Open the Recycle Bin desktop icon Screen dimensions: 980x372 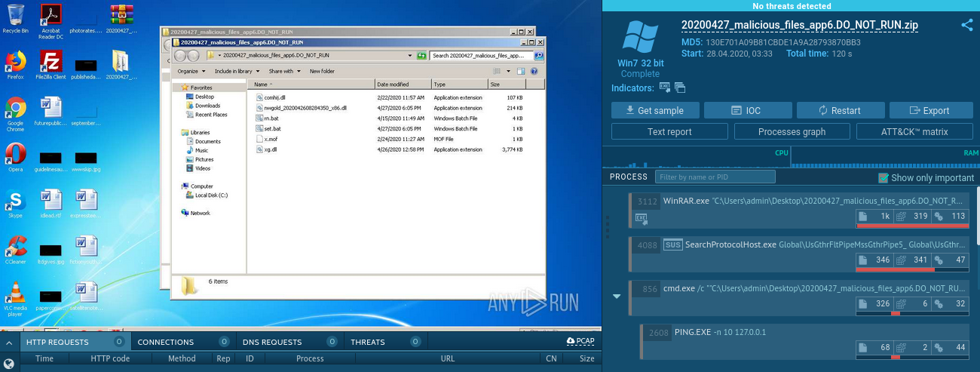tap(15, 19)
